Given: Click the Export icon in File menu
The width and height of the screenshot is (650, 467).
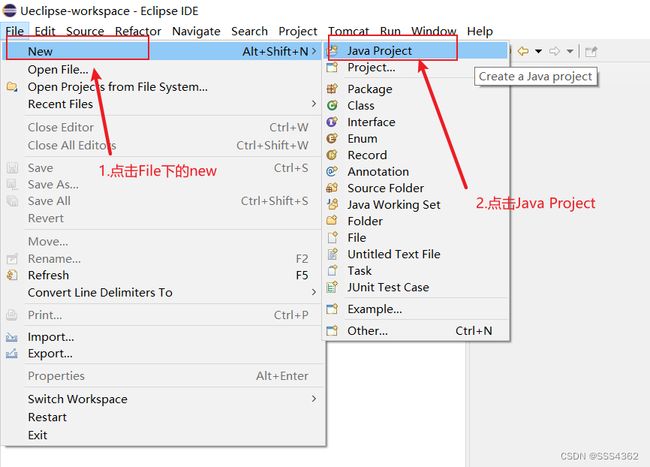Looking at the screenshot, I should [x=12, y=353].
